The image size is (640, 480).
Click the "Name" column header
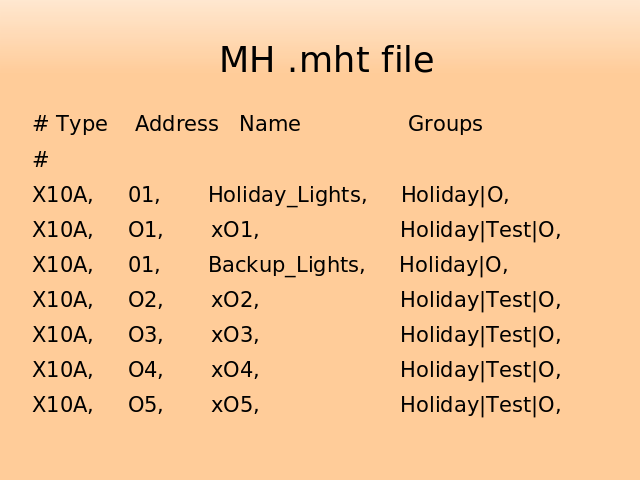coord(270,125)
